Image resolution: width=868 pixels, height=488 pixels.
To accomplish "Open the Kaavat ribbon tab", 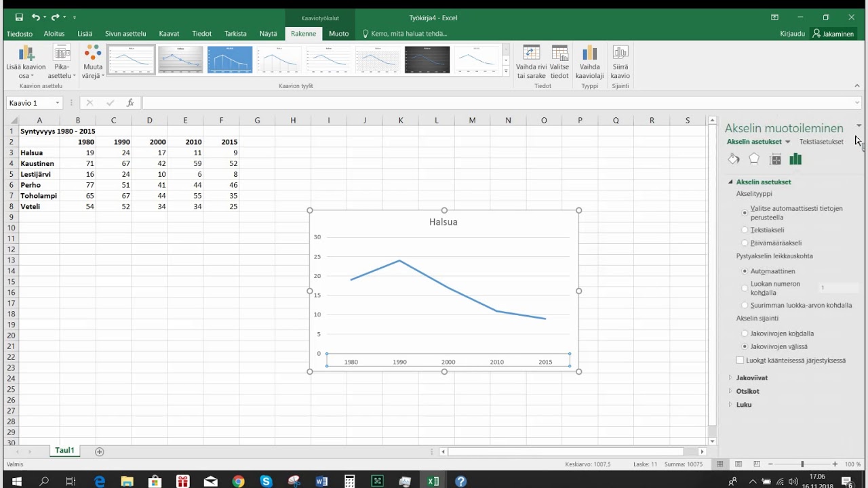I will (x=169, y=34).
